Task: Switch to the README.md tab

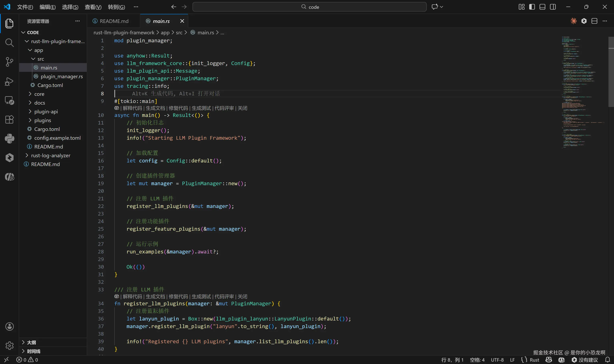Action: pos(114,21)
